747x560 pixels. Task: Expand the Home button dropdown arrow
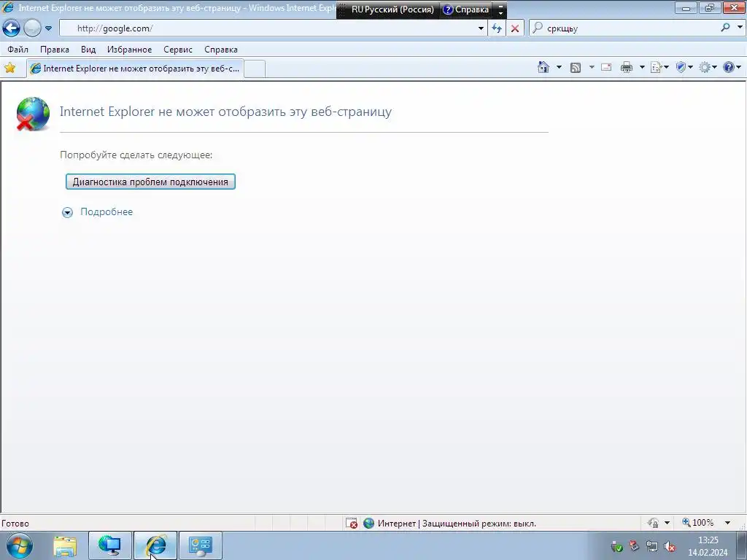[559, 67]
